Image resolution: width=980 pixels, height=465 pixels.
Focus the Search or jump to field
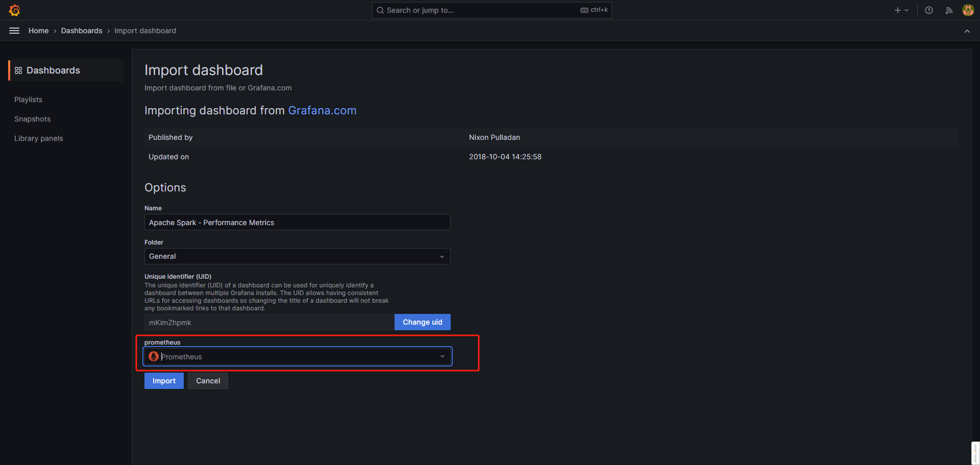(x=492, y=10)
